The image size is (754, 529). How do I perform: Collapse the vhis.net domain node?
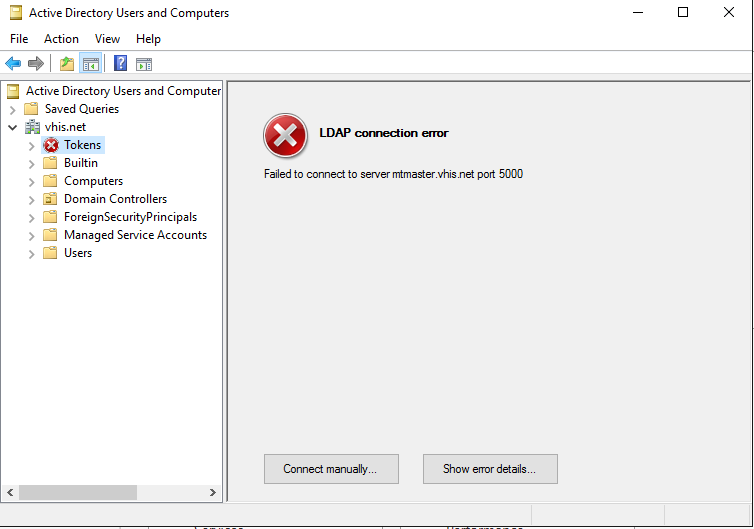point(13,127)
